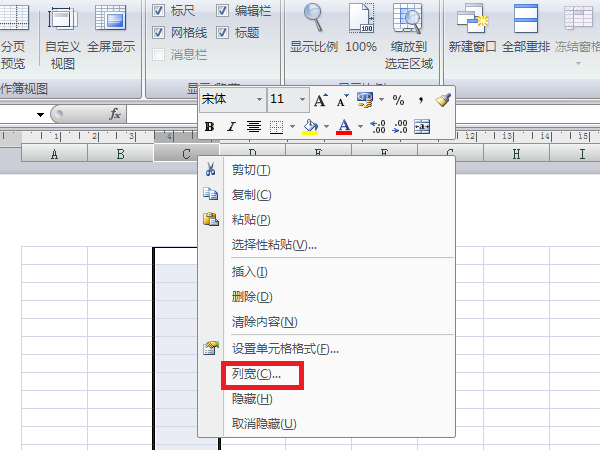
Task: Decrease decimal places in mini toolbar
Action: coord(400,127)
